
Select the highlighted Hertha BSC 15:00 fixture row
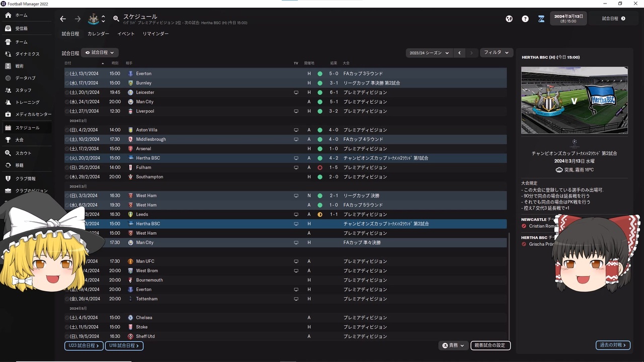pyautogui.click(x=286, y=224)
